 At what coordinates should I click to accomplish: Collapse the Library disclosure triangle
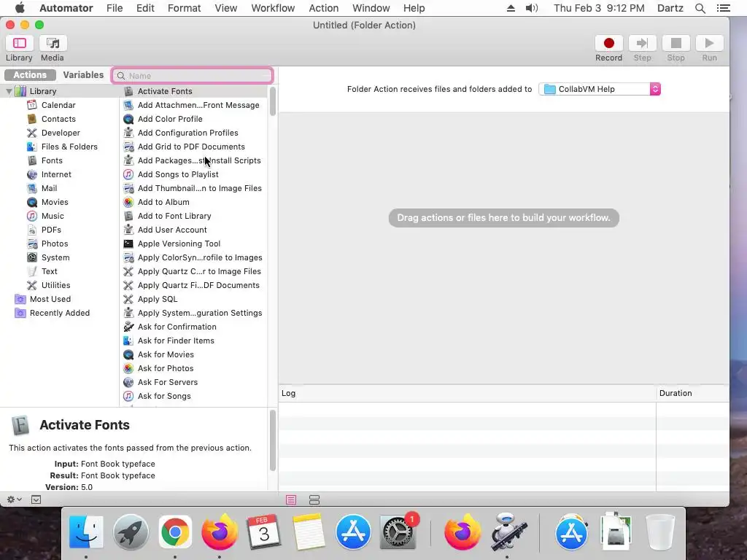pos(9,91)
